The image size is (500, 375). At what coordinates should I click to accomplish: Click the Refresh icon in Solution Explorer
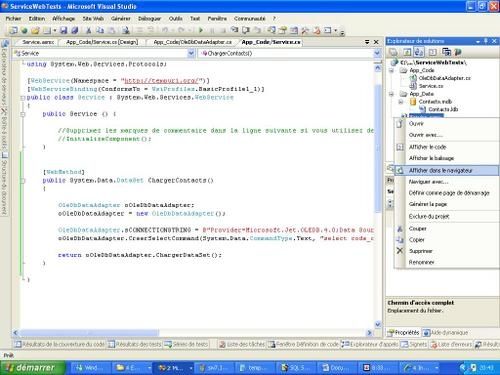(407, 52)
